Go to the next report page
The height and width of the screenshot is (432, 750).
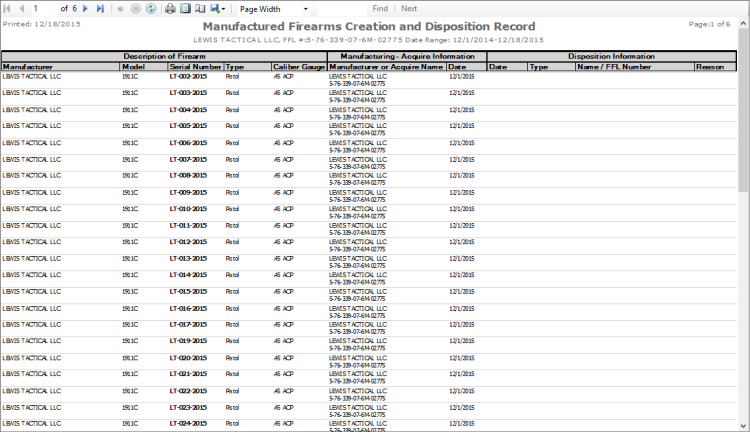pos(85,9)
